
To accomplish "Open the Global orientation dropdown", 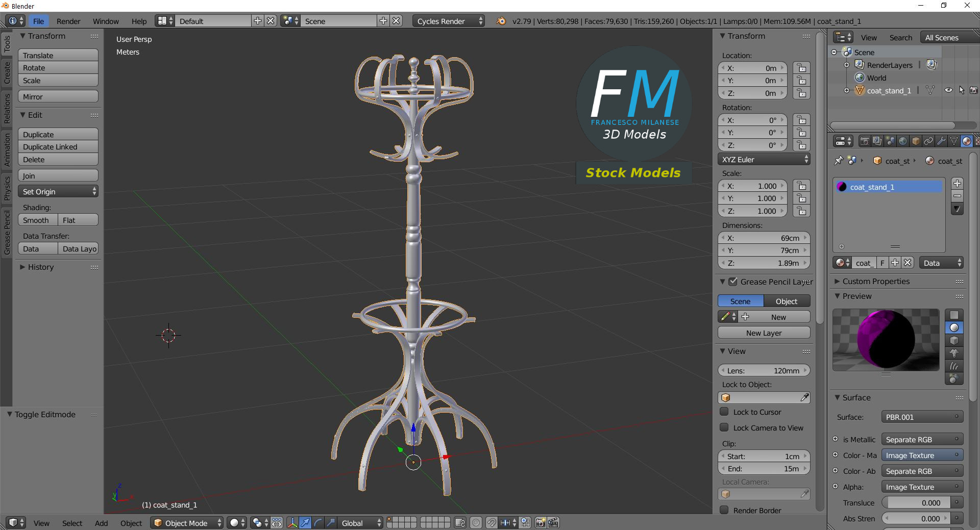I will coord(360,523).
